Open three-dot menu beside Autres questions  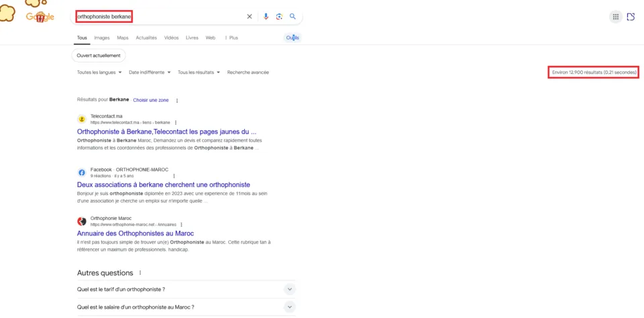pos(140,273)
